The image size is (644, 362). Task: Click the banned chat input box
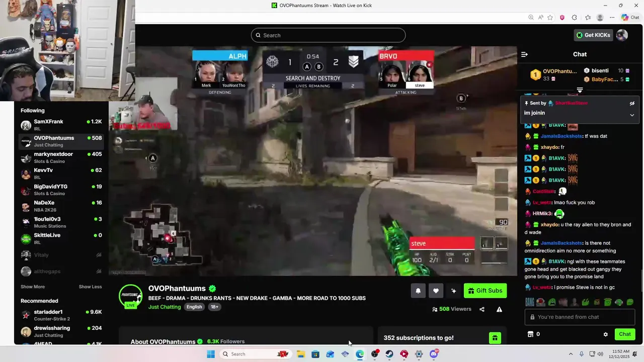point(580,317)
